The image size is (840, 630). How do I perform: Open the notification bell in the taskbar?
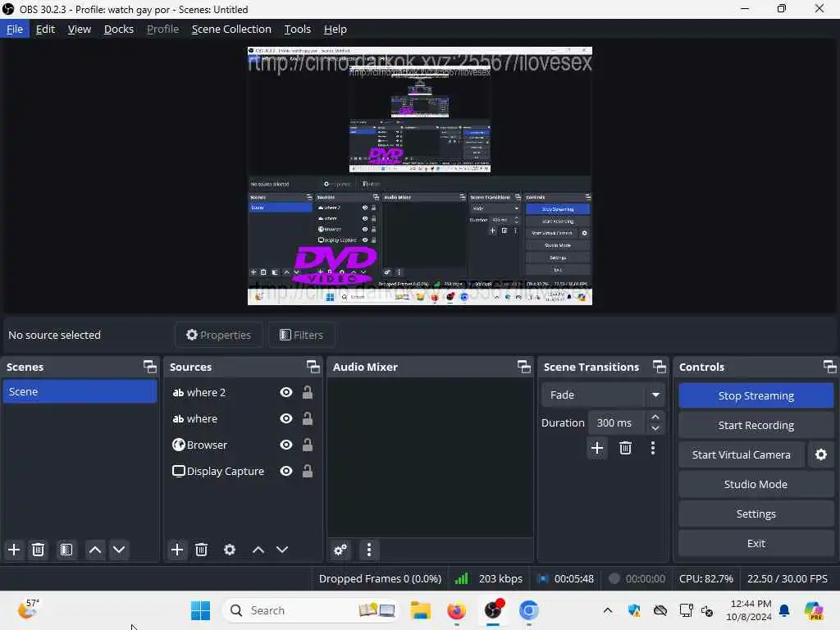coord(784,610)
